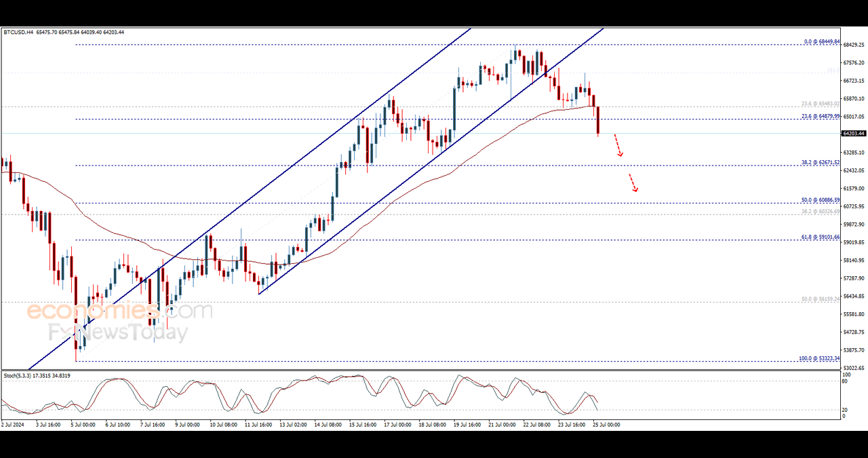868x458 pixels.
Task: Click the 10 Jul 08:00 time label
Action: point(222,425)
